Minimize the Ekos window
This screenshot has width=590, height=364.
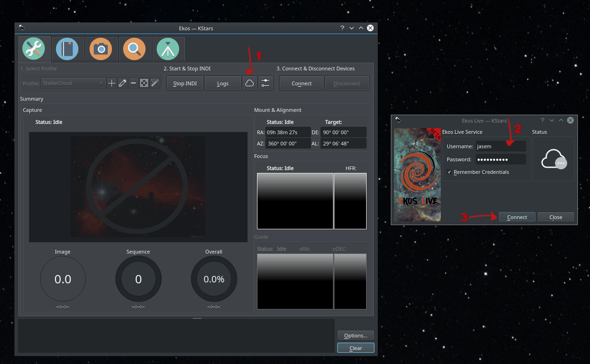pyautogui.click(x=352, y=28)
